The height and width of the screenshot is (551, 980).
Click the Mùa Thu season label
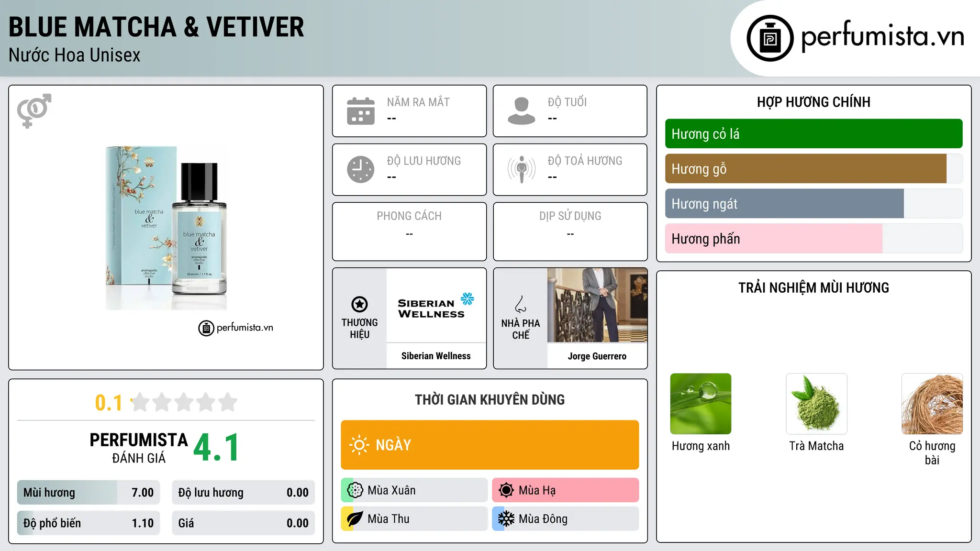click(x=388, y=519)
